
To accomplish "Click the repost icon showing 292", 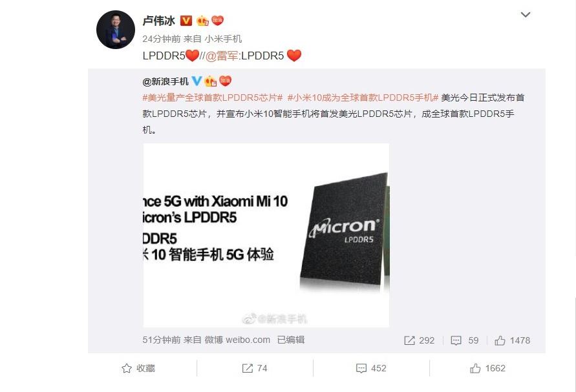I will point(419,340).
